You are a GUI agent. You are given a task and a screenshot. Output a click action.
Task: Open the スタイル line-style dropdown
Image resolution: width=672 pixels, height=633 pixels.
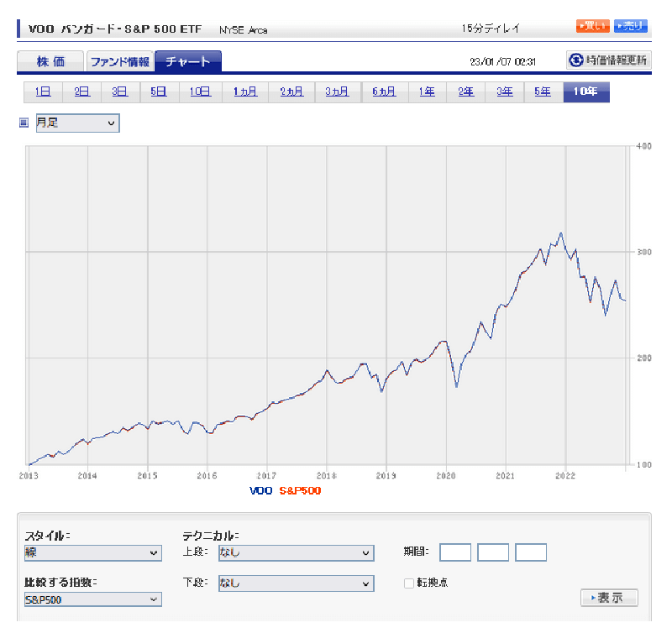pyautogui.click(x=93, y=553)
